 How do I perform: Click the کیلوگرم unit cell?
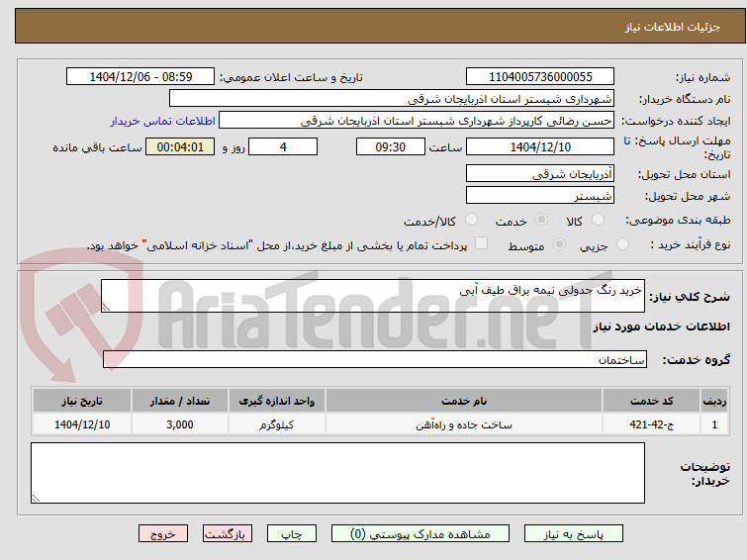(x=277, y=424)
